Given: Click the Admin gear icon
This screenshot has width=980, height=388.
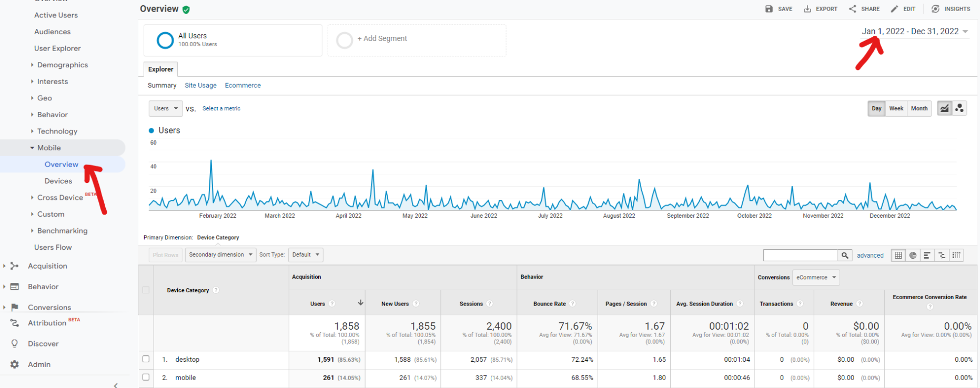Looking at the screenshot, I should click(15, 364).
